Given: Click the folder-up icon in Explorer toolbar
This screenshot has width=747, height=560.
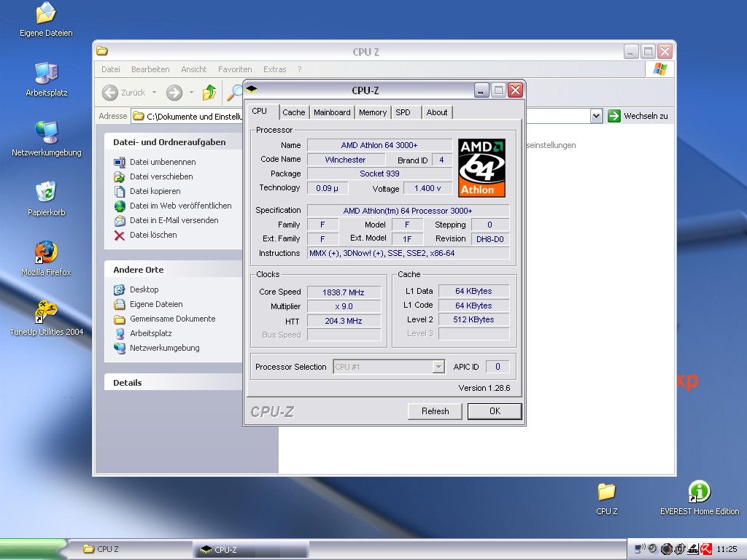Looking at the screenshot, I should pos(209,93).
